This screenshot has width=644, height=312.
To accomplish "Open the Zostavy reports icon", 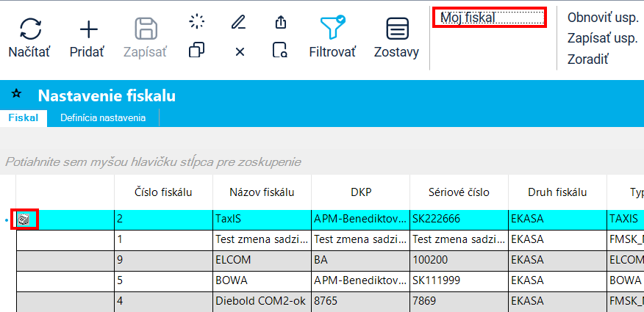I will tap(397, 29).
